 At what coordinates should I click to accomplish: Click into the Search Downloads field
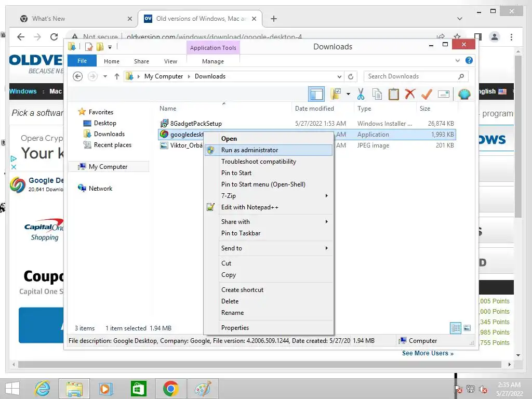tap(416, 76)
